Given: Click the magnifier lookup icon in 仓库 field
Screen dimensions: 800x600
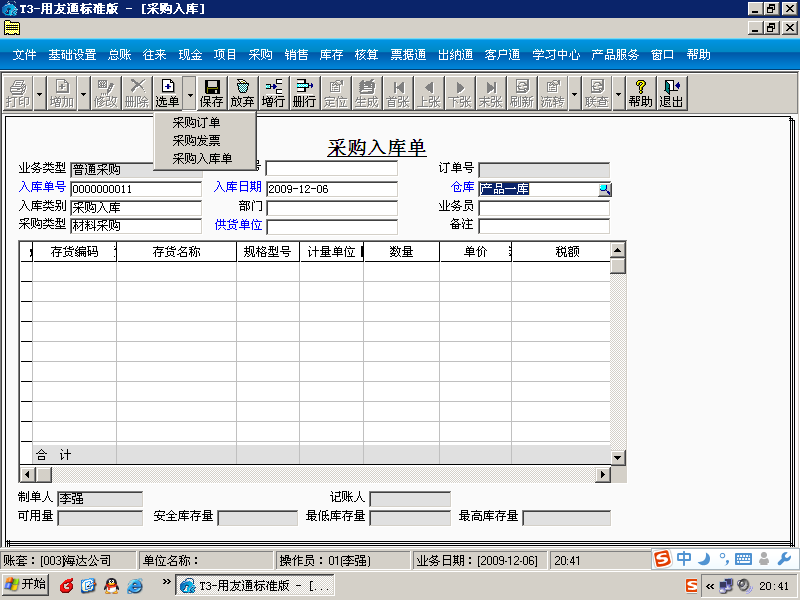Looking at the screenshot, I should click(x=604, y=190).
